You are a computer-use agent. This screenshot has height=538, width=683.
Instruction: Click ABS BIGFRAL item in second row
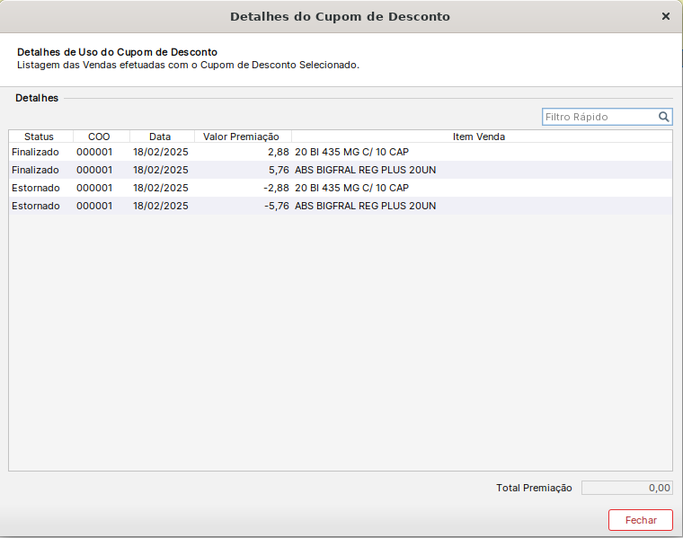pyautogui.click(x=365, y=170)
